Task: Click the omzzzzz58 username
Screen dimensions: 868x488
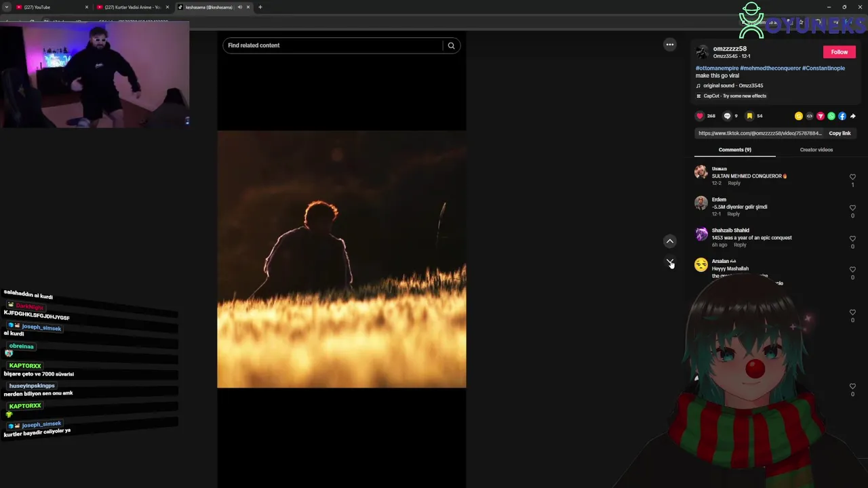Action: 730,49
